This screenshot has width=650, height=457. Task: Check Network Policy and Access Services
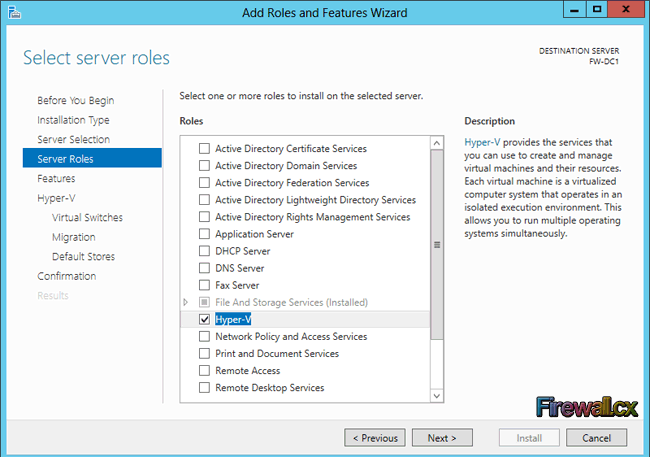pos(204,336)
